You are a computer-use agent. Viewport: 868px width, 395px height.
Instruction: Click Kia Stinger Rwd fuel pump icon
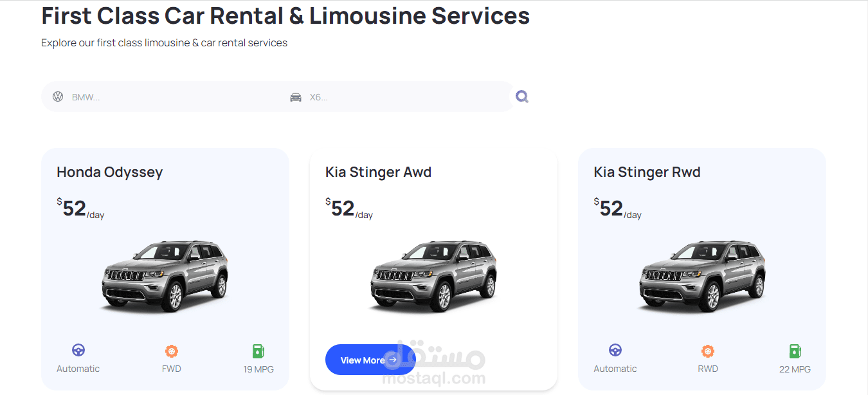tap(795, 351)
